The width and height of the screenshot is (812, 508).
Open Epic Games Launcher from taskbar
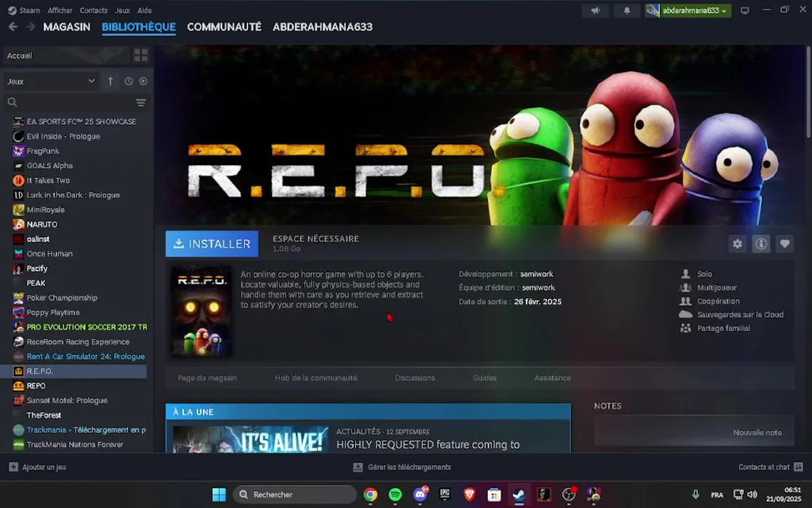point(445,495)
